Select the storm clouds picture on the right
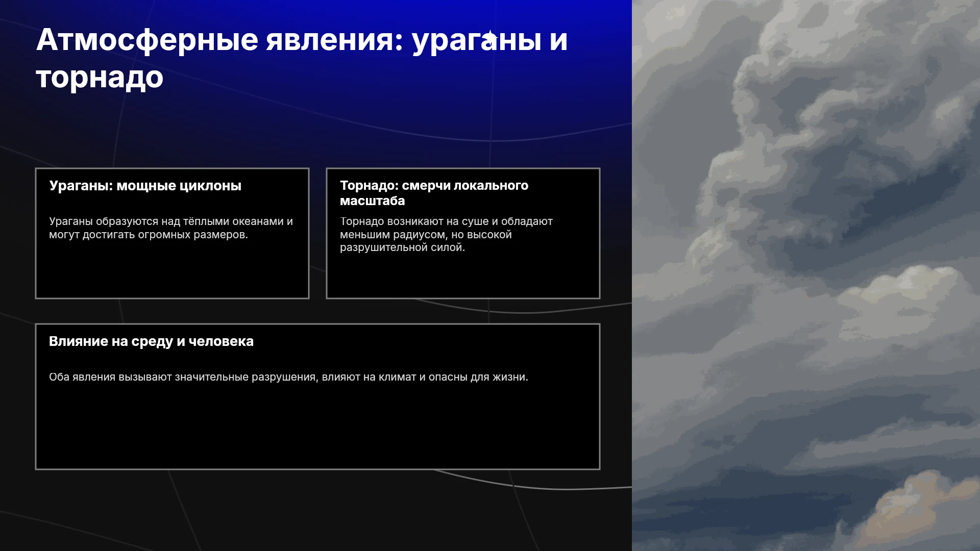The width and height of the screenshot is (980, 551). pos(806,275)
